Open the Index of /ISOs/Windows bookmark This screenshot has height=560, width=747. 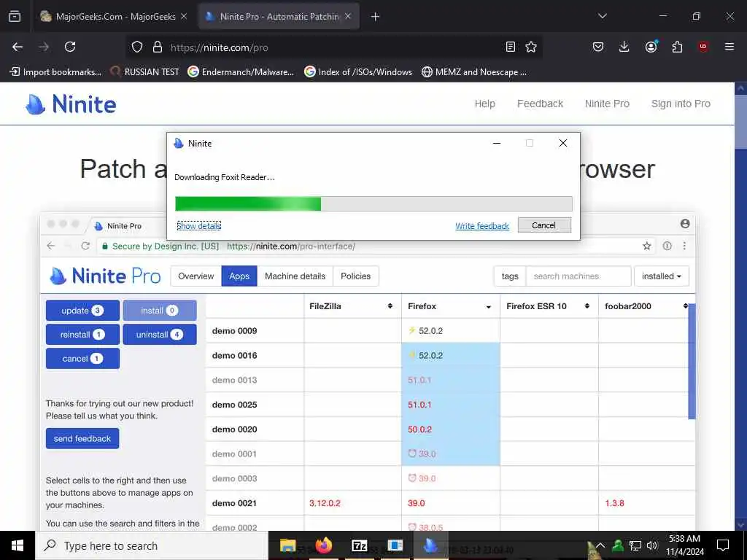pyautogui.click(x=358, y=72)
